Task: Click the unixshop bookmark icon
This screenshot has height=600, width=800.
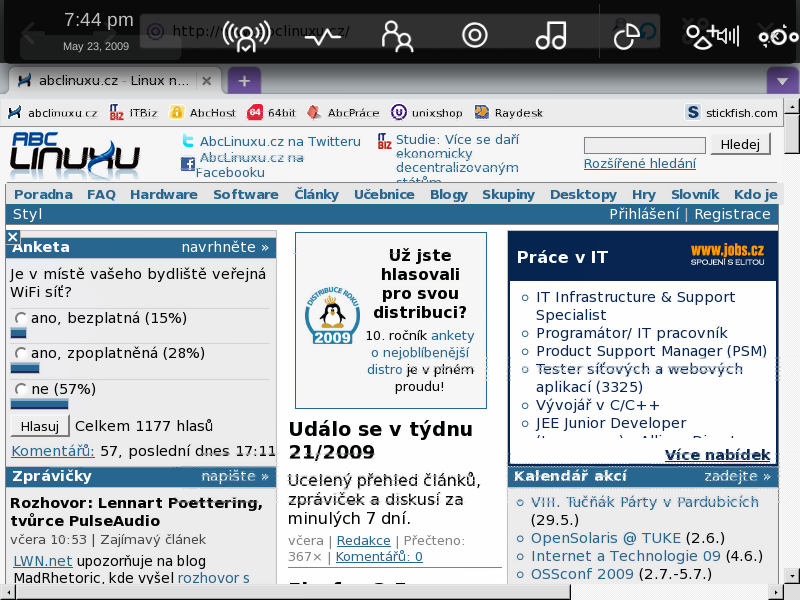Action: (x=398, y=112)
